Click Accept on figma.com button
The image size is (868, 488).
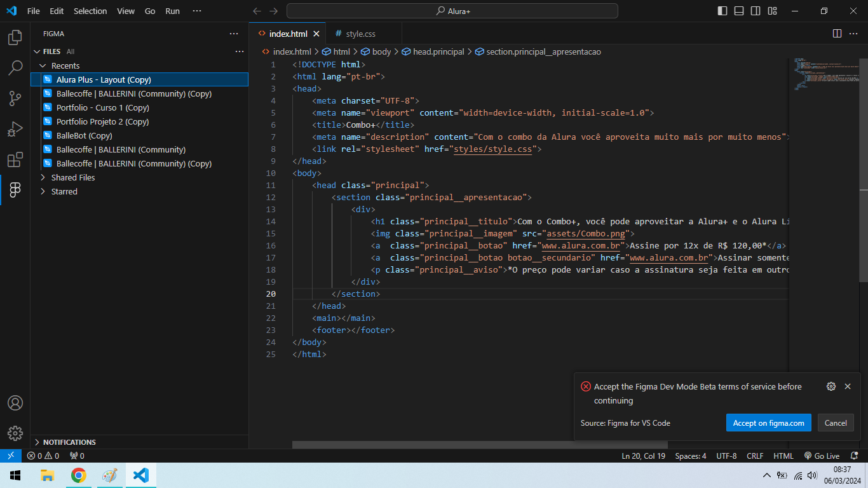point(768,423)
